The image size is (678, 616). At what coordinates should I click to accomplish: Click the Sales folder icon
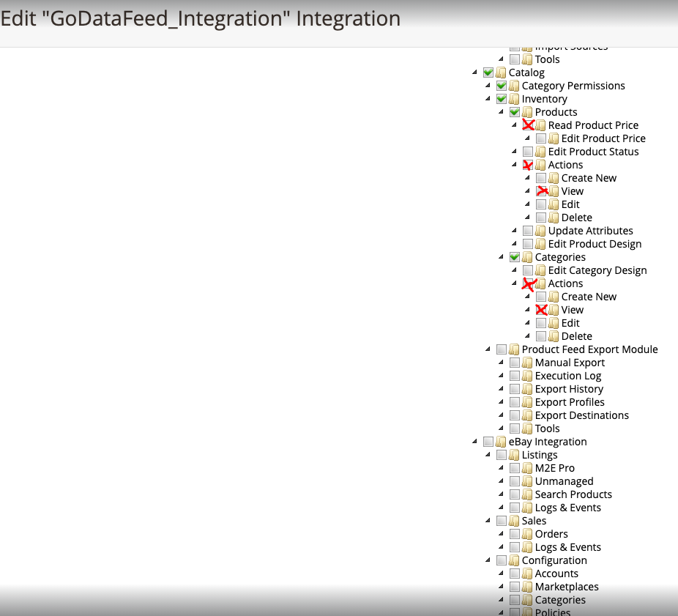514,521
